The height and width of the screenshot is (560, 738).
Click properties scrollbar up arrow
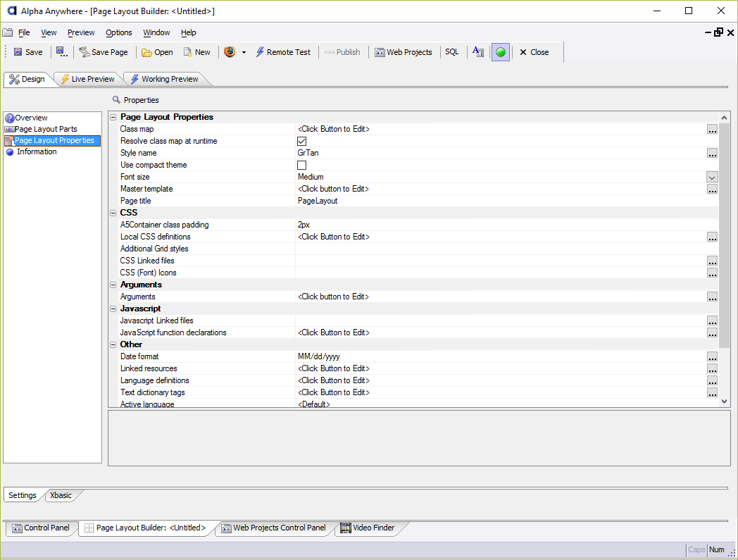[x=725, y=117]
